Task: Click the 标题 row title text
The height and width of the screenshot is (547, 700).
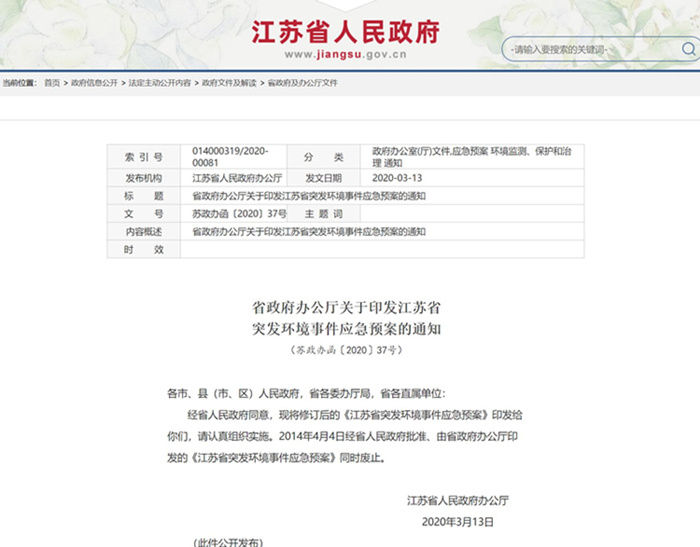Action: tap(308, 196)
